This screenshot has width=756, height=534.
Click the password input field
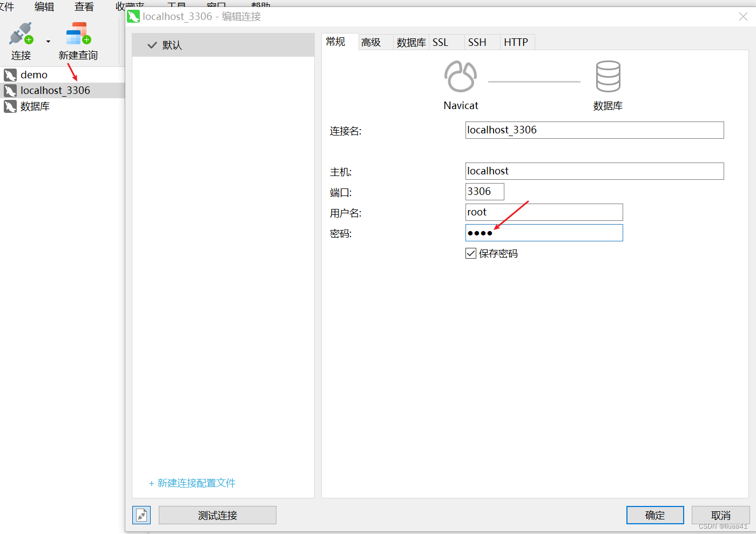click(x=544, y=233)
